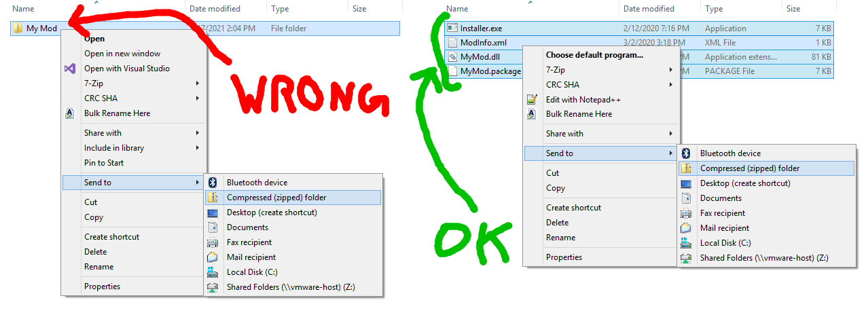Click Bulk Rename Here icon in left menu
The width and height of the screenshot is (868, 315).
[x=69, y=113]
